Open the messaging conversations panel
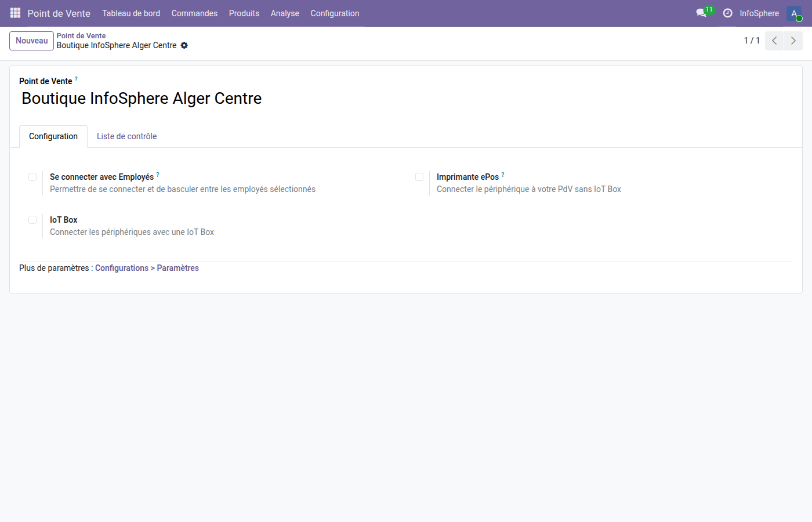This screenshot has height=522, width=812. pos(701,13)
